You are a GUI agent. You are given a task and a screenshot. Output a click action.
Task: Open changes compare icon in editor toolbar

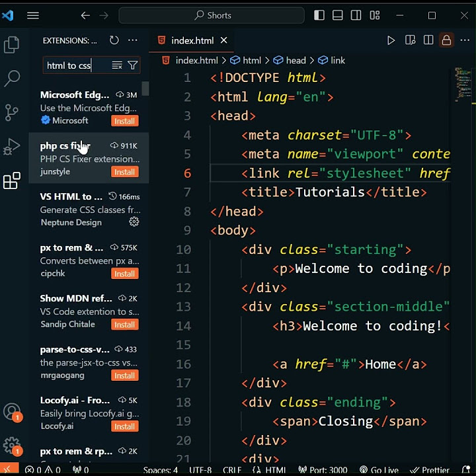[410, 40]
